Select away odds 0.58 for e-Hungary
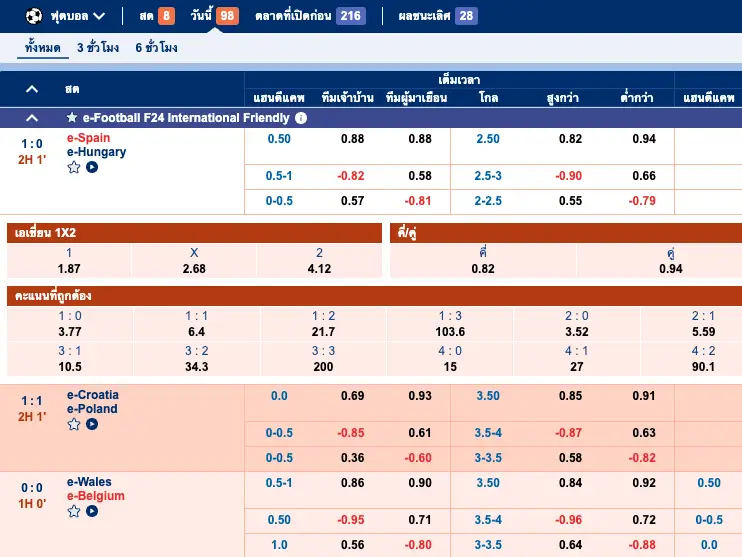Viewport: 742px width, 557px height. pyautogui.click(x=420, y=176)
